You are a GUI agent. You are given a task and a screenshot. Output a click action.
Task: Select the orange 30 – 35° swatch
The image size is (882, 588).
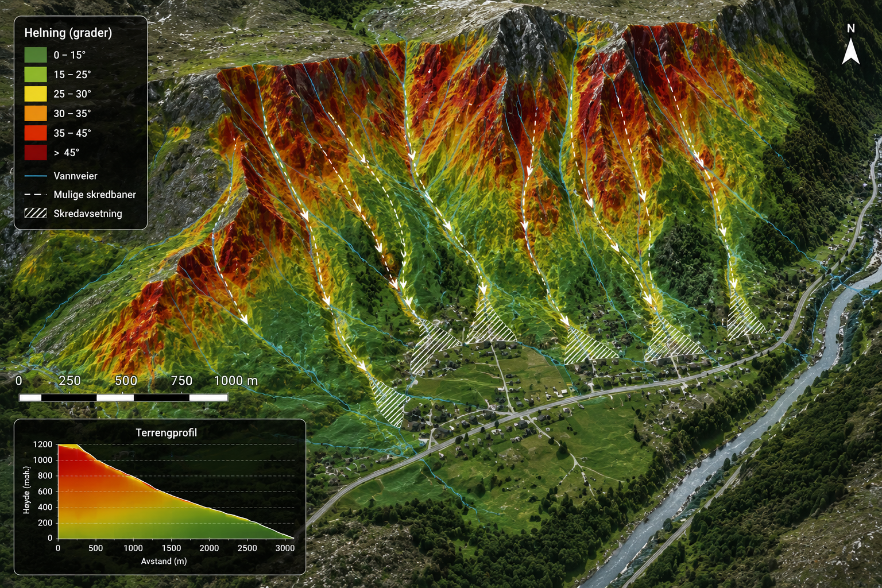(36, 113)
